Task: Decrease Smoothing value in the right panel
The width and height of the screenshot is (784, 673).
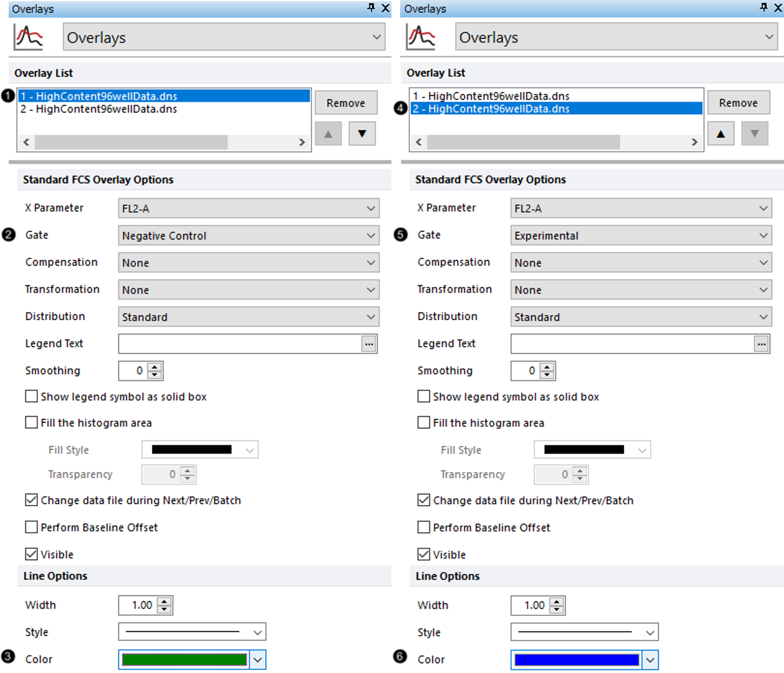Action: [x=547, y=375]
